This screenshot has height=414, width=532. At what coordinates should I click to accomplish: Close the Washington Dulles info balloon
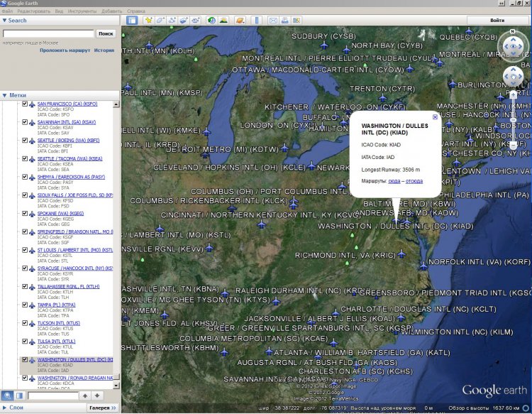coord(435,117)
